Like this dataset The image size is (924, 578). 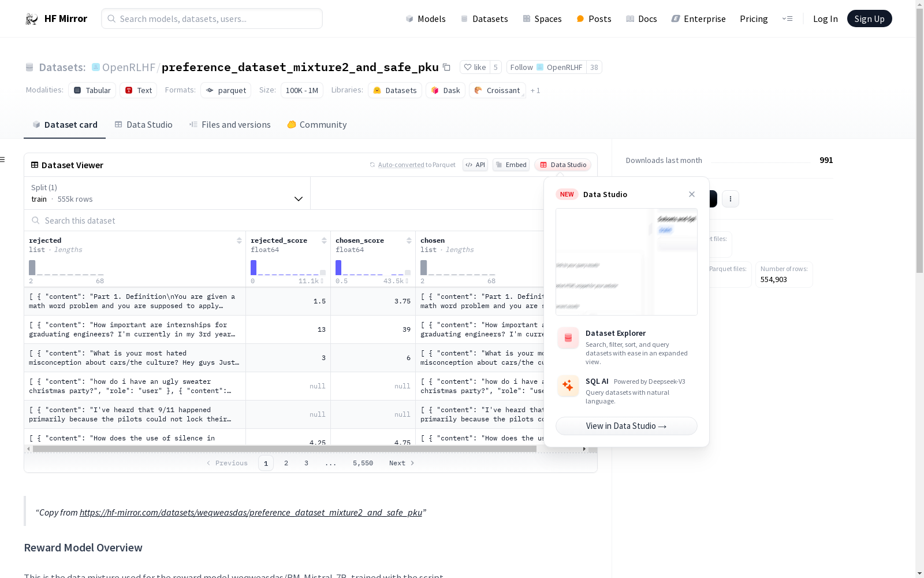point(475,67)
